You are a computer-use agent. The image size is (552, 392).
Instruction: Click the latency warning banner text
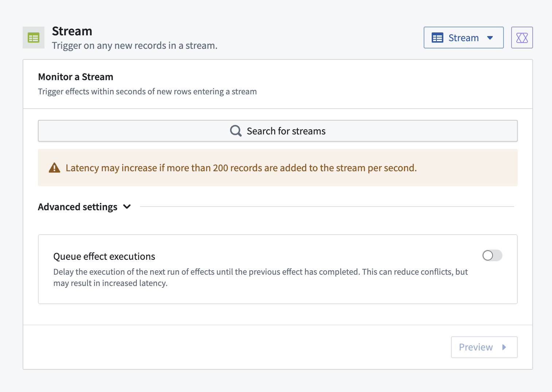pyautogui.click(x=241, y=168)
